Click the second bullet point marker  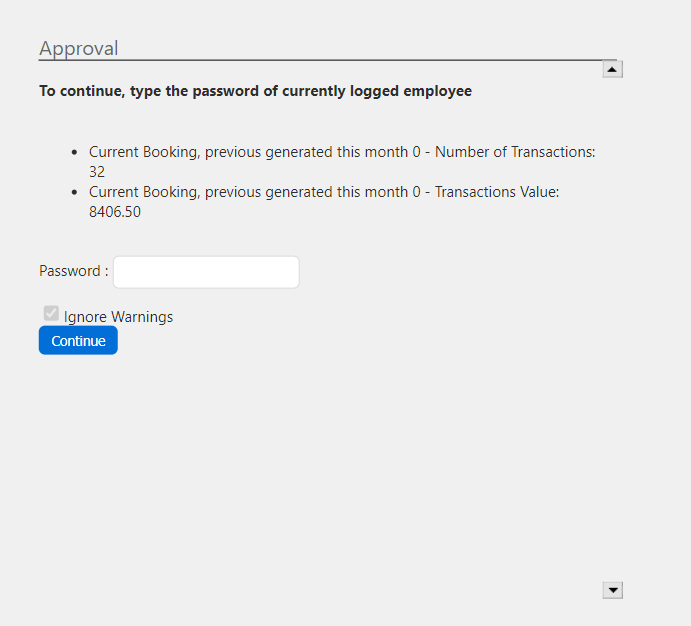click(75, 193)
